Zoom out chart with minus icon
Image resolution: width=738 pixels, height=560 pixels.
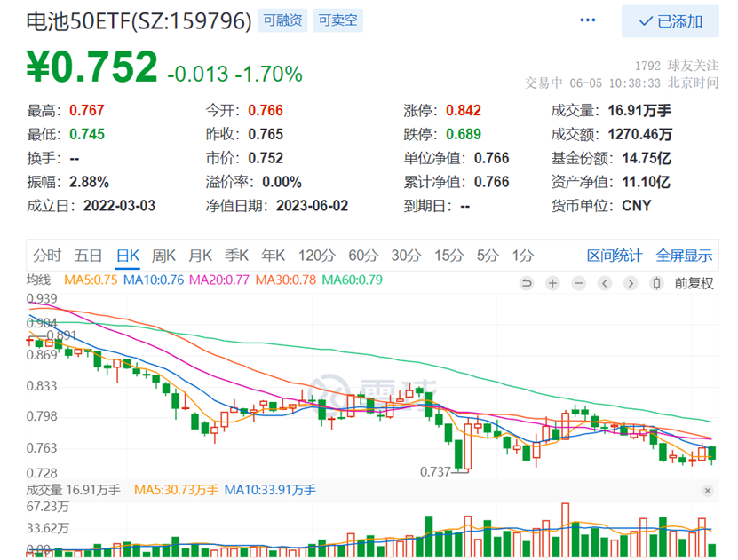click(x=579, y=283)
